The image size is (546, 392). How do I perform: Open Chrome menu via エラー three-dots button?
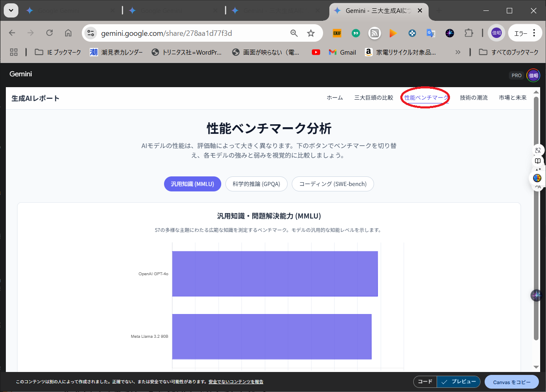coord(525,33)
